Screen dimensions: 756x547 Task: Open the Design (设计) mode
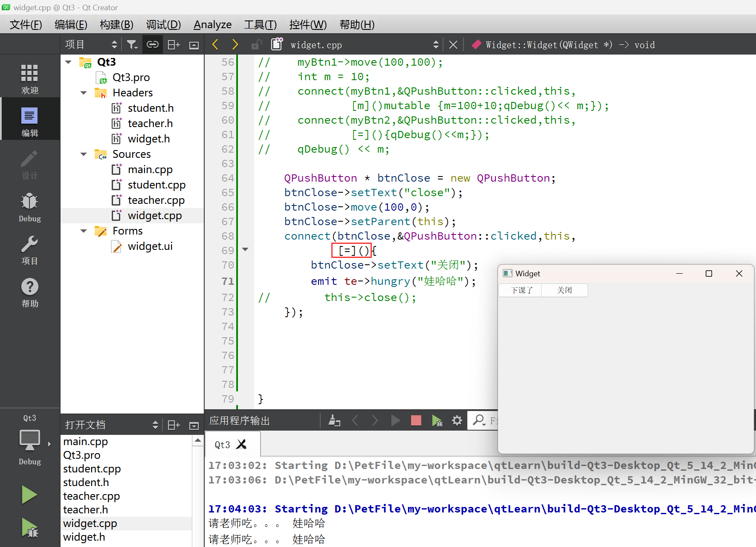(29, 164)
